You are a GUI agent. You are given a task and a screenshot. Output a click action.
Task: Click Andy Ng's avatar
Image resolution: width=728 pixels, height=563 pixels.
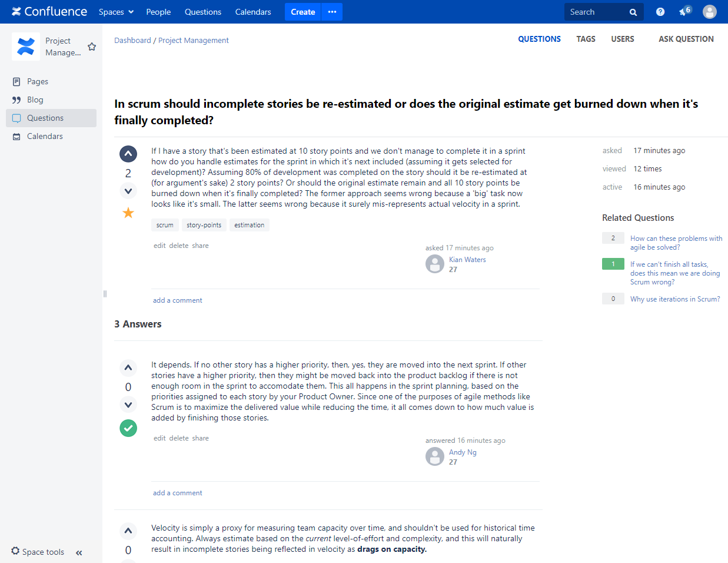(435, 456)
